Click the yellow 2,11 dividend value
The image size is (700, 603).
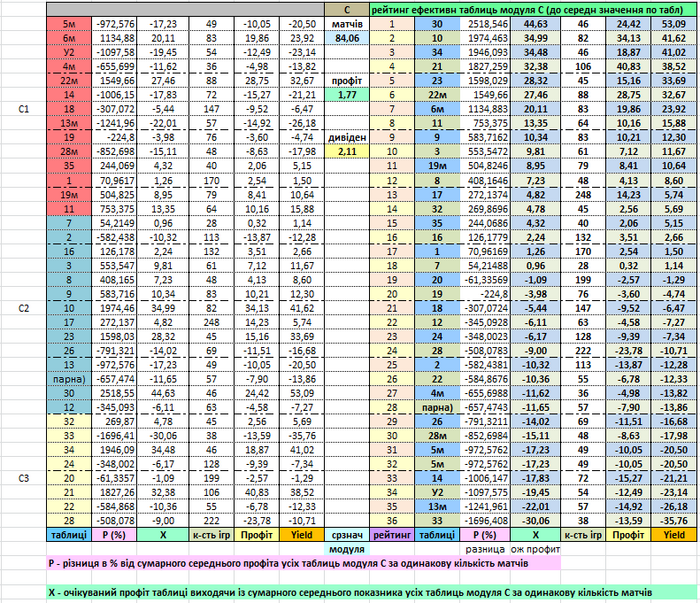coord(347,152)
